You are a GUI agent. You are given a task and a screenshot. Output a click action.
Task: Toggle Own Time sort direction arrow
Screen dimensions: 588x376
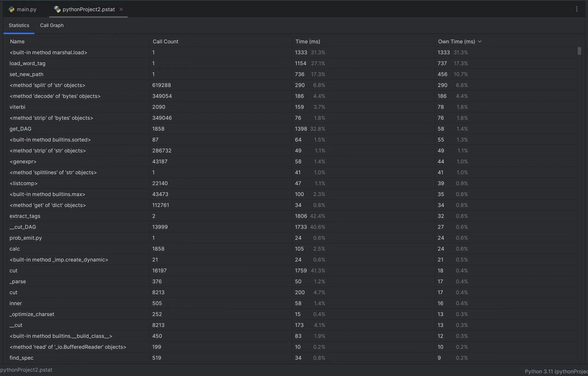(480, 41)
